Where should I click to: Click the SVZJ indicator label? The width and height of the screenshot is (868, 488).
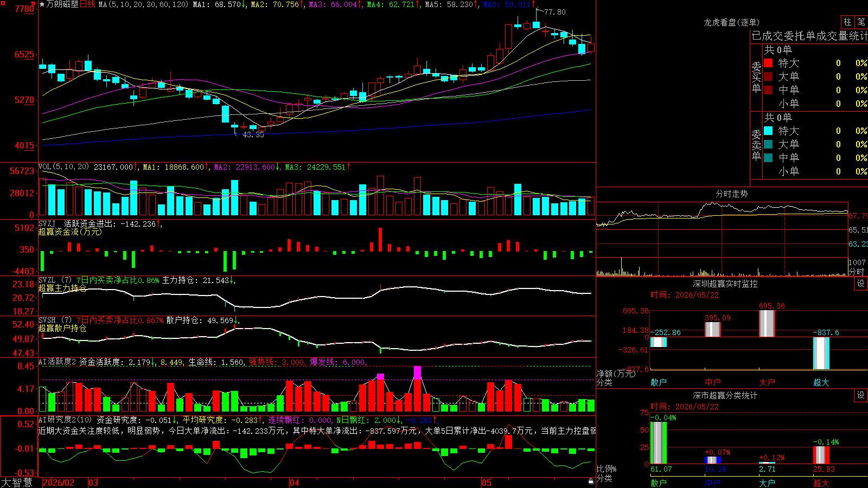point(47,223)
